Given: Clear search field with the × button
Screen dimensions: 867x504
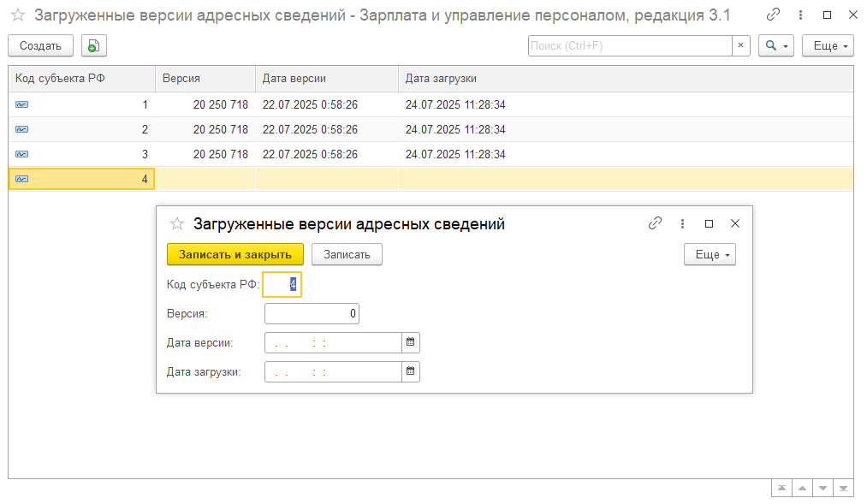Looking at the screenshot, I should tap(741, 46).
